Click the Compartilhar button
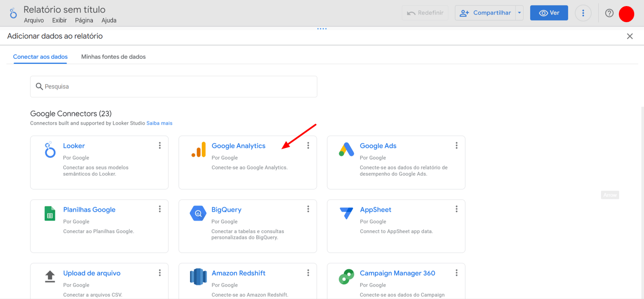The image size is (644, 299). (x=485, y=13)
